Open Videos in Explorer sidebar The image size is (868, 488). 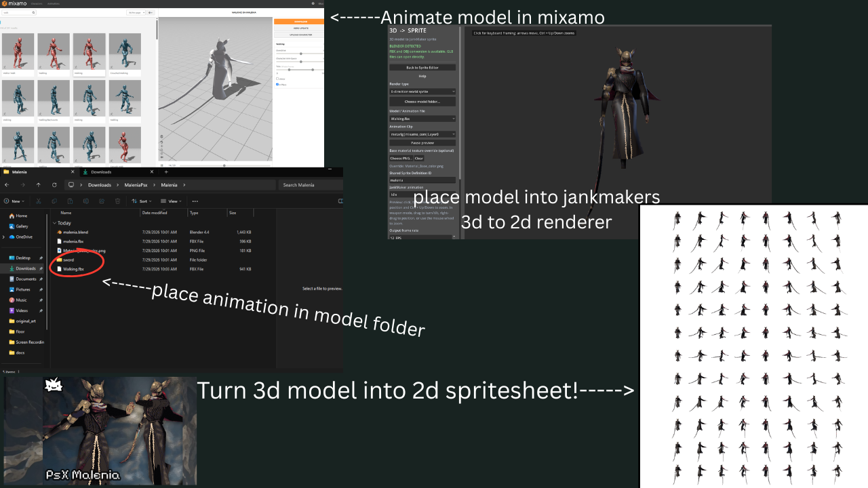18,310
